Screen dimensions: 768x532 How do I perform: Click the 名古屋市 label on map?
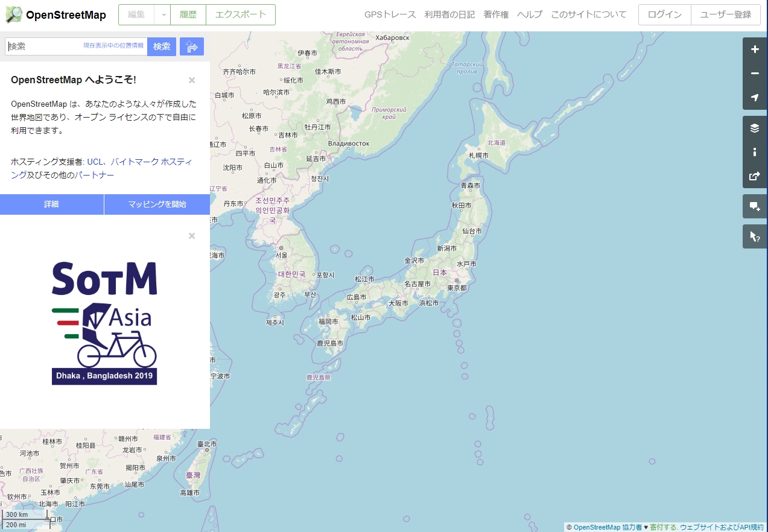pyautogui.click(x=417, y=283)
